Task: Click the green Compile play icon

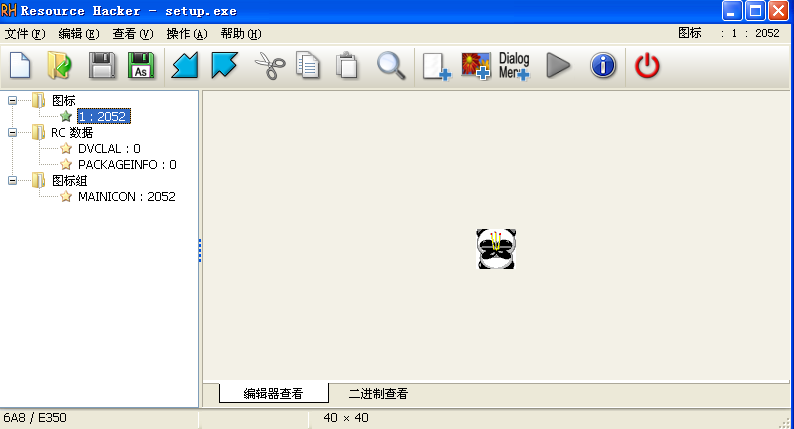Action: 558,67
